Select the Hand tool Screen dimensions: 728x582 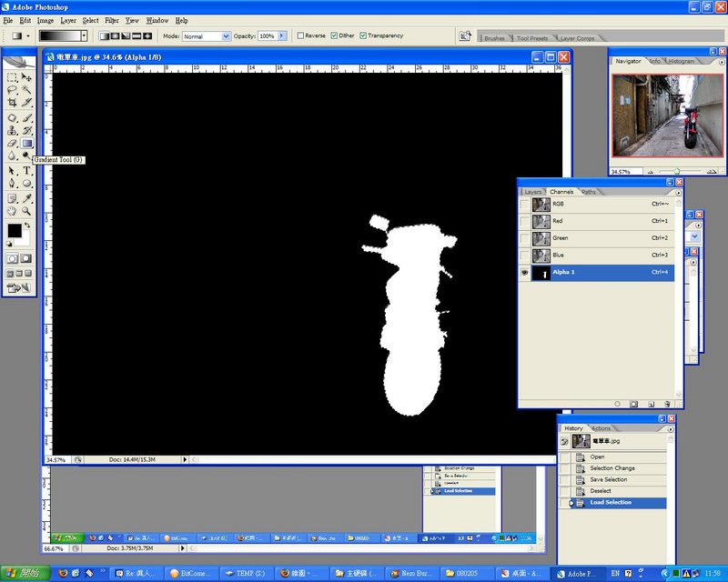[12, 211]
